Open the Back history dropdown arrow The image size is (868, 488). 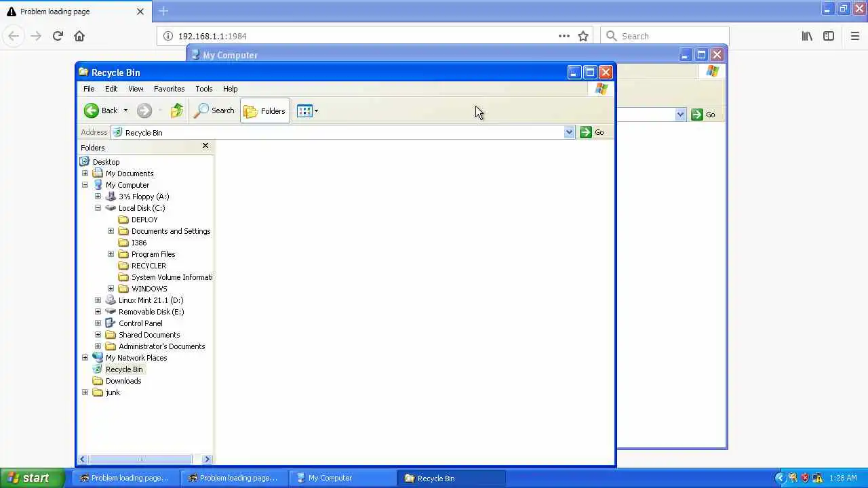pos(125,110)
